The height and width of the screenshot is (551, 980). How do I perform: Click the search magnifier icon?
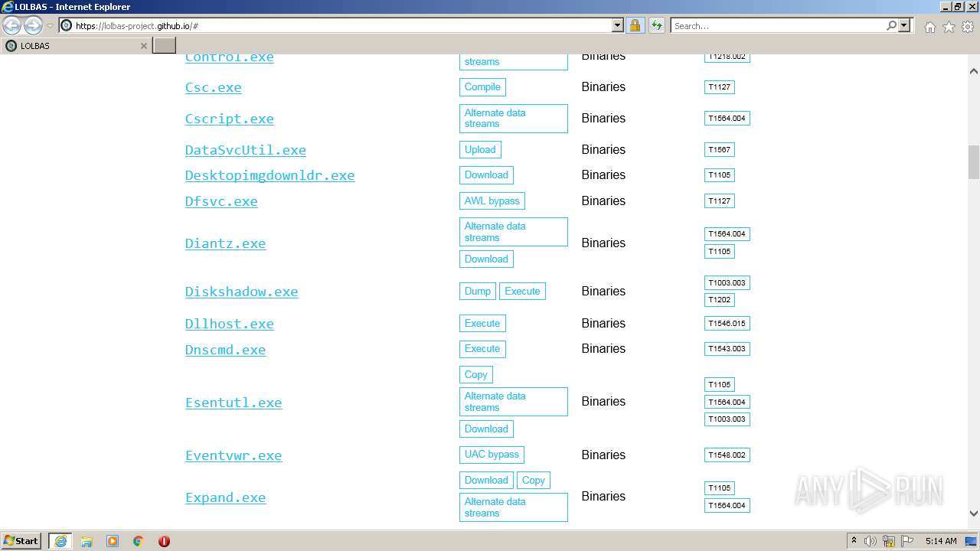(891, 25)
